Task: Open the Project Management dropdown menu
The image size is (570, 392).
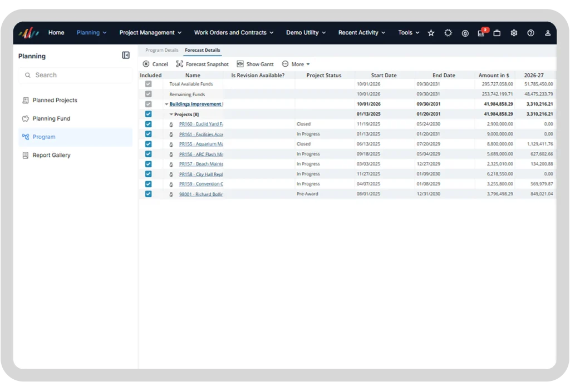Action: pos(150,33)
